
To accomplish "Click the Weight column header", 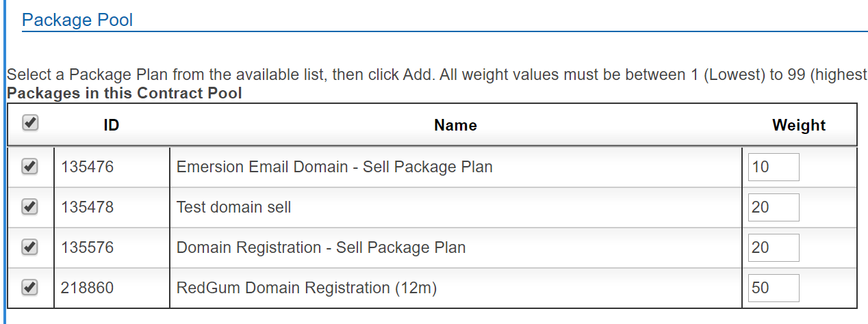I will [799, 125].
